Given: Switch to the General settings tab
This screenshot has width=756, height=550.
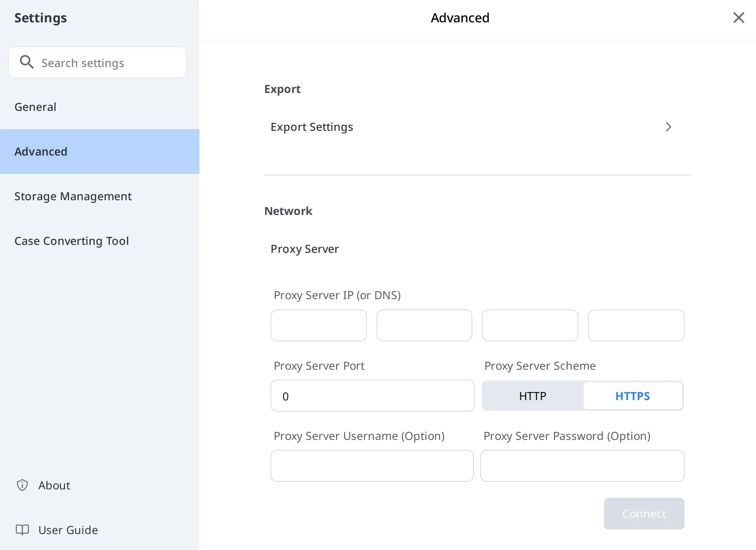Looking at the screenshot, I should pos(35,106).
